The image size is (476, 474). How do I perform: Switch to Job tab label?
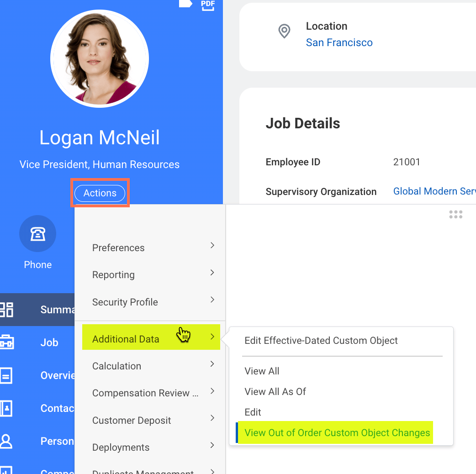pyautogui.click(x=49, y=342)
